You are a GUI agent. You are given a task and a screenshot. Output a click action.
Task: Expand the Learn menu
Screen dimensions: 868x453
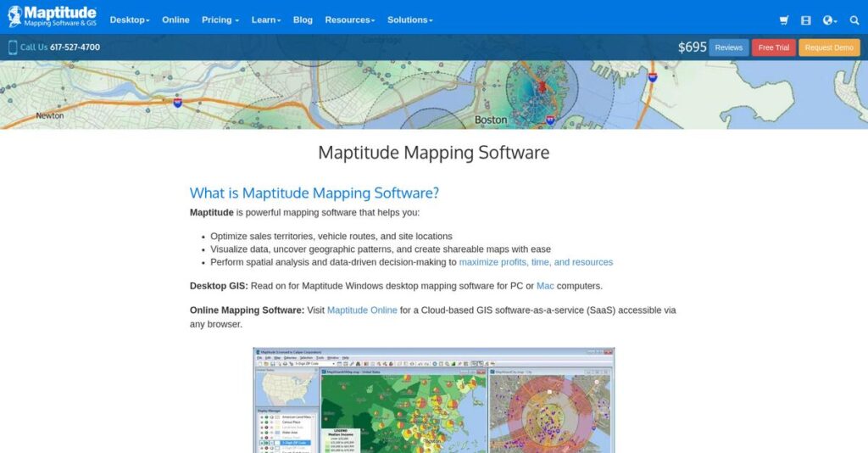pyautogui.click(x=266, y=20)
